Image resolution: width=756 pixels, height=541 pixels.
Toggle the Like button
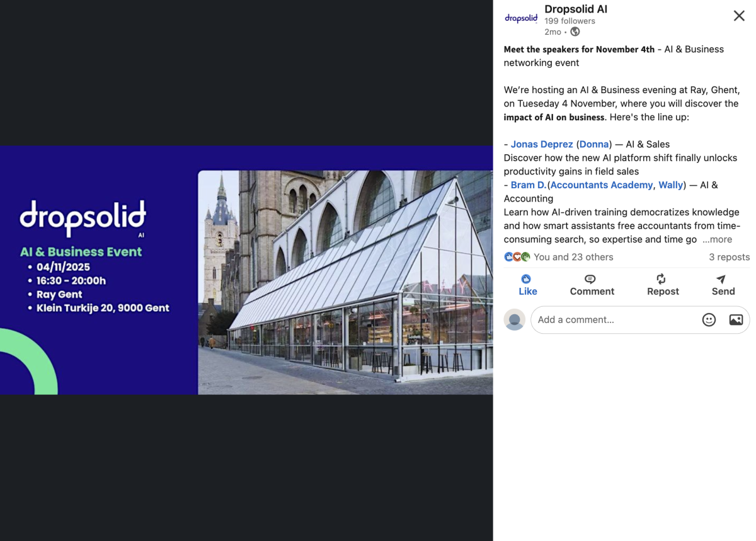coord(528,285)
